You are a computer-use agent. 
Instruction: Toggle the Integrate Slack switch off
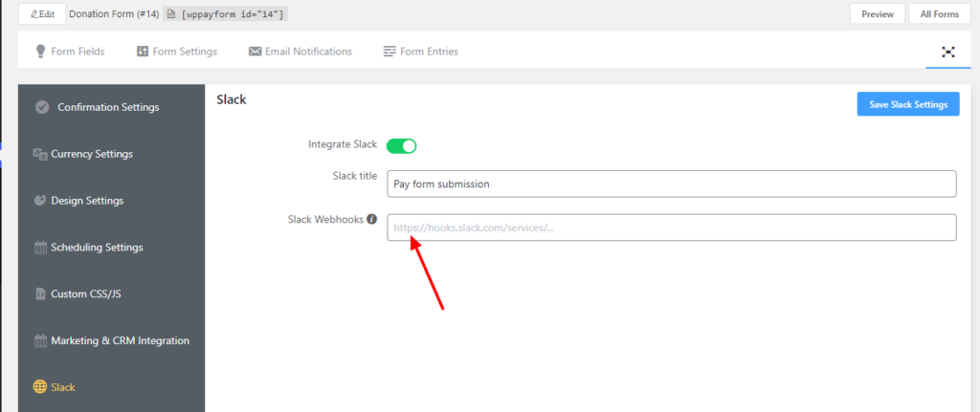401,145
